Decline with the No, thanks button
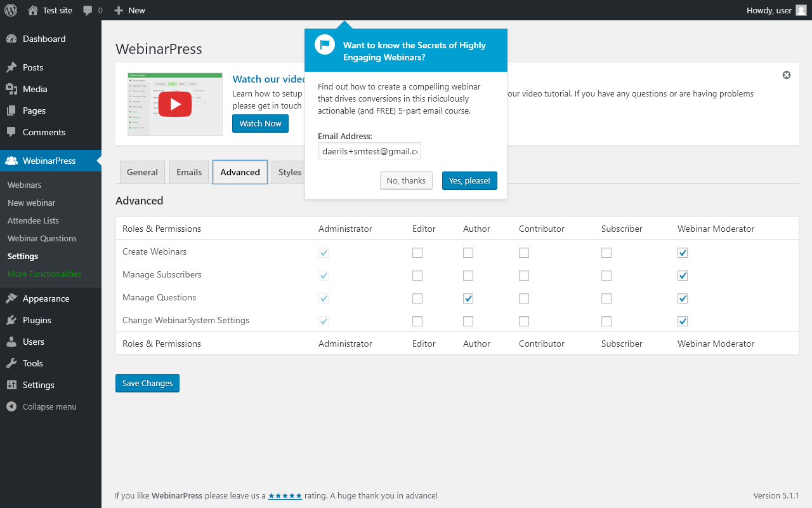 [406, 180]
